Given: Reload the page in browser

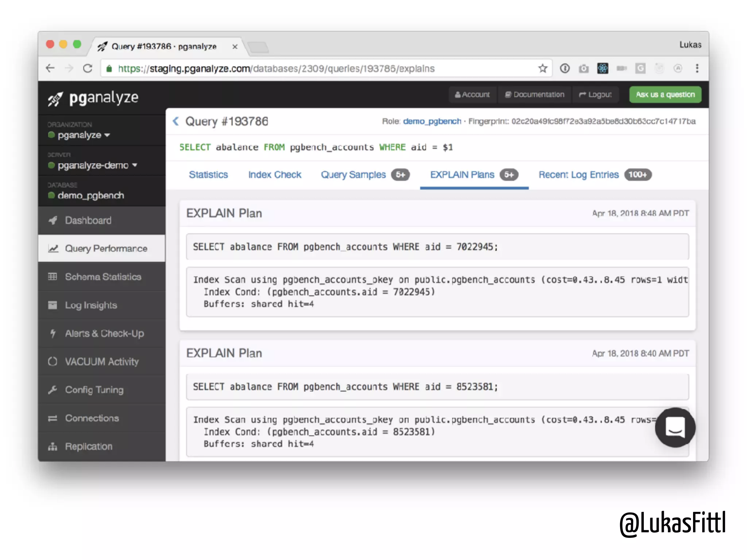Looking at the screenshot, I should tap(88, 69).
